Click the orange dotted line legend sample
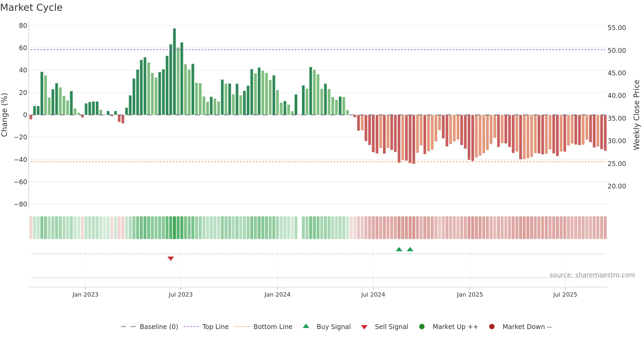Image resolution: width=644 pixels, height=362 pixels. [x=242, y=327]
